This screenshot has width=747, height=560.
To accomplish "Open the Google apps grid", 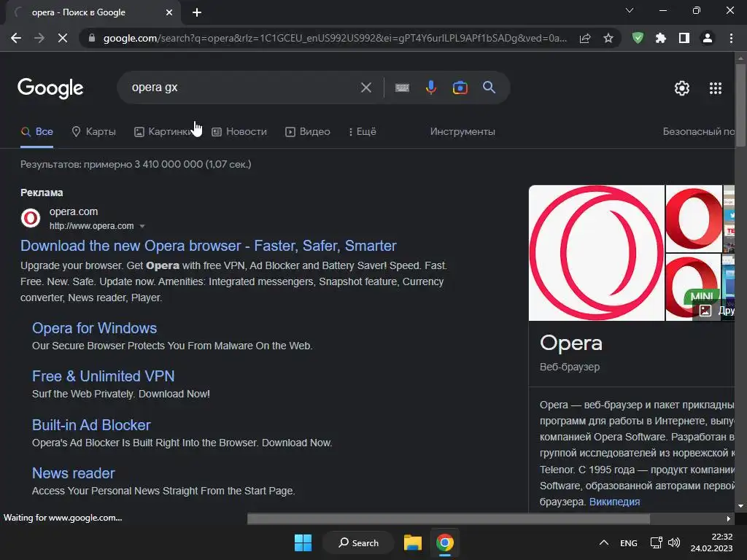I will pyautogui.click(x=715, y=88).
